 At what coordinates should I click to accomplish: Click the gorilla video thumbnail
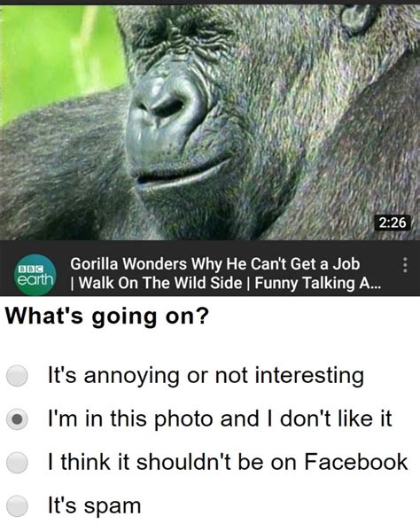tap(210, 122)
